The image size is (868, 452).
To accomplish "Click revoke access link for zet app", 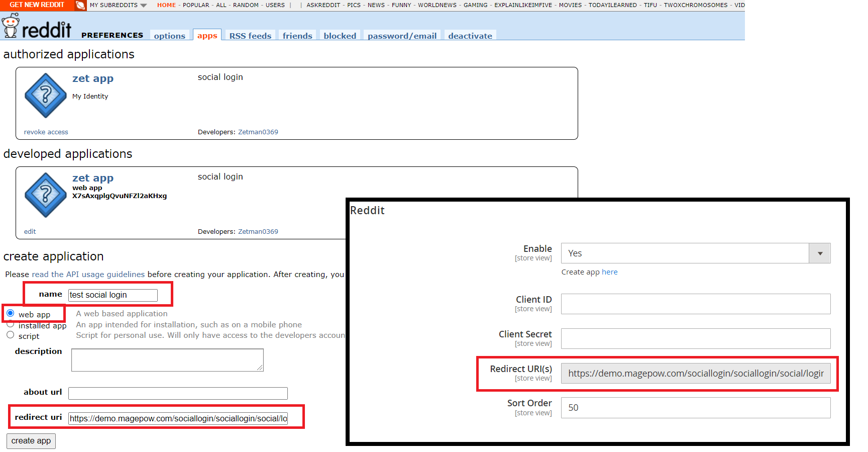I will point(46,132).
